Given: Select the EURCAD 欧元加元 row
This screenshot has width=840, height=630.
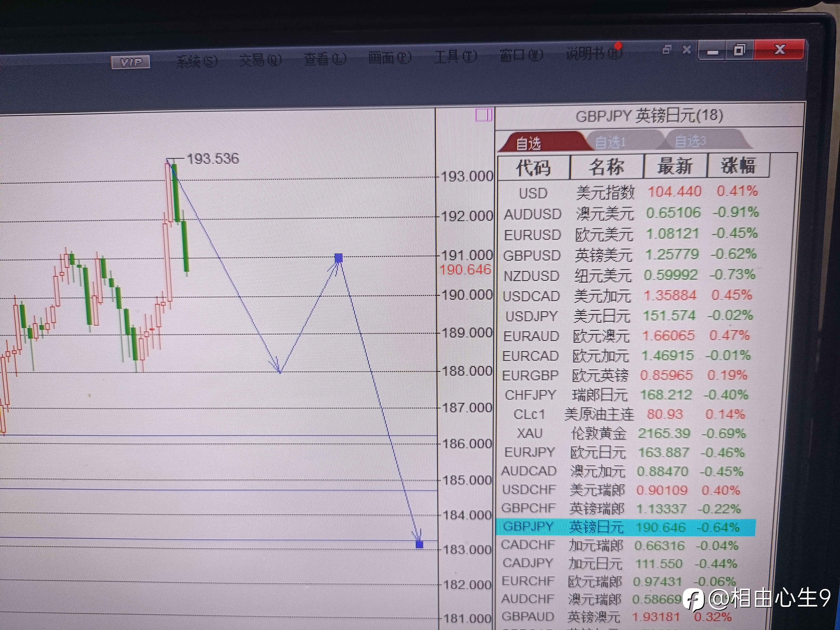Looking at the screenshot, I should click(626, 356).
